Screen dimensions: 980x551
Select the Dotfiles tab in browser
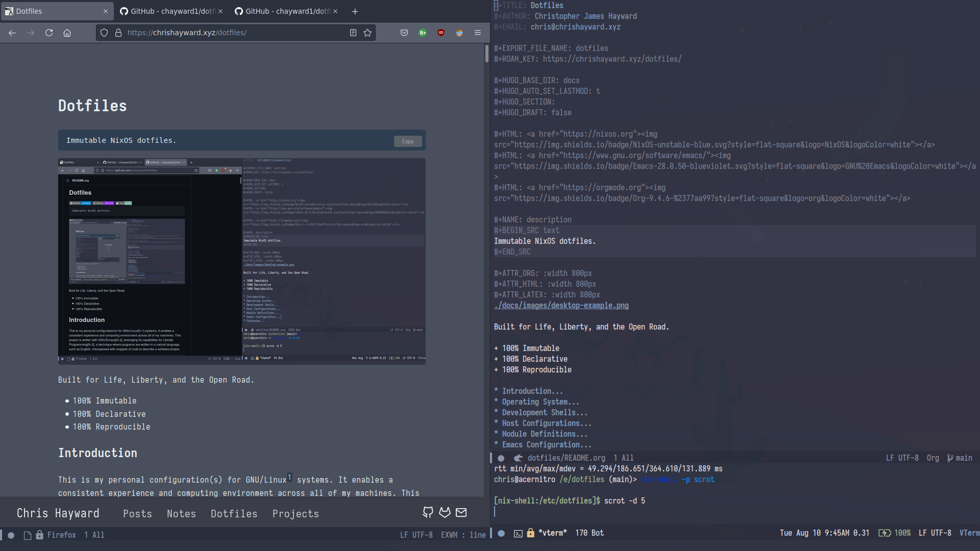click(x=54, y=10)
